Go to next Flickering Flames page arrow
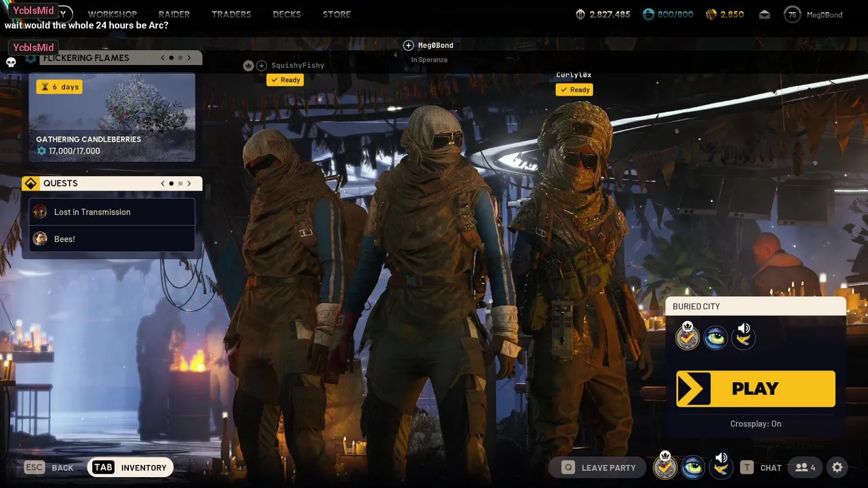868x488 pixels. tap(189, 58)
